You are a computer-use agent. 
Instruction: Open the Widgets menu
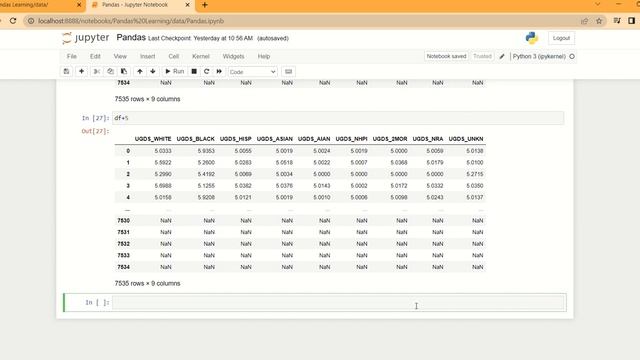tap(233, 56)
